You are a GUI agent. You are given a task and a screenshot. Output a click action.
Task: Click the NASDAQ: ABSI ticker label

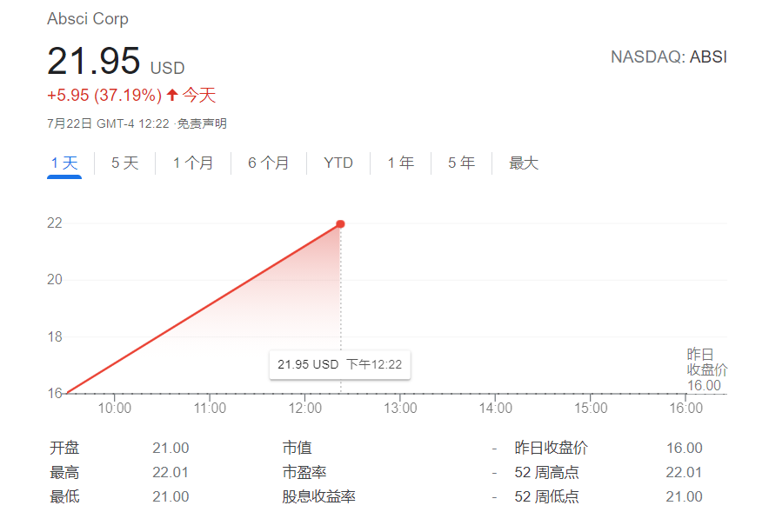point(668,57)
